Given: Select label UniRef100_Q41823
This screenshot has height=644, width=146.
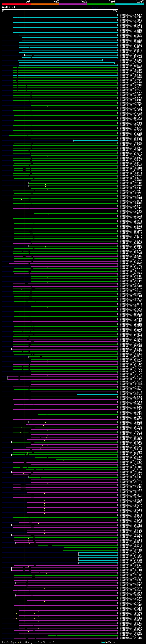Looking at the screenshot, I should 131,555.
